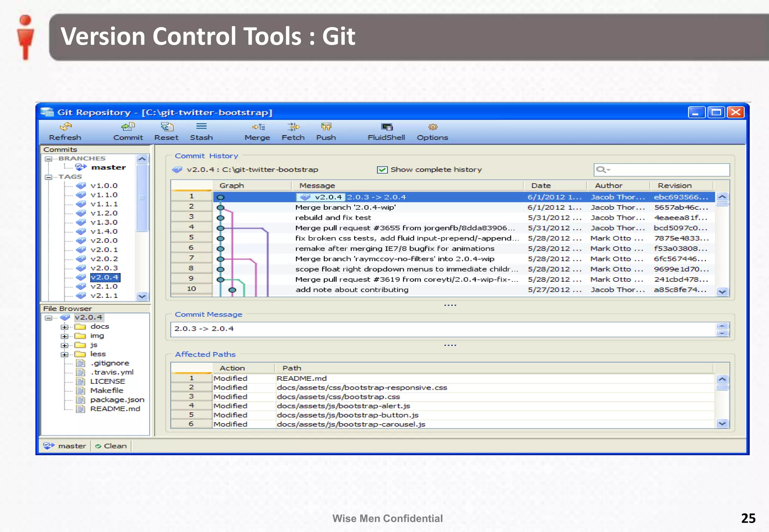Click the splitter dots below commit history
This screenshot has width=769, height=532.
(450, 305)
